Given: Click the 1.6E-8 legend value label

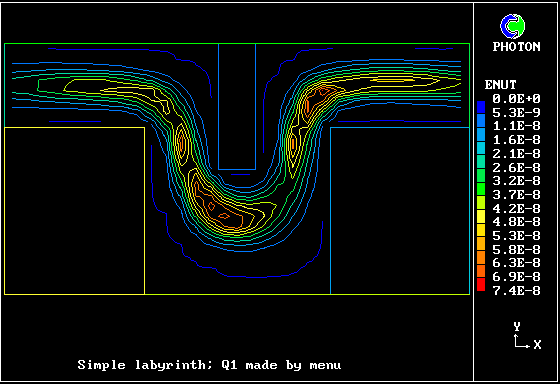Looking at the screenshot, I should click(516, 140).
